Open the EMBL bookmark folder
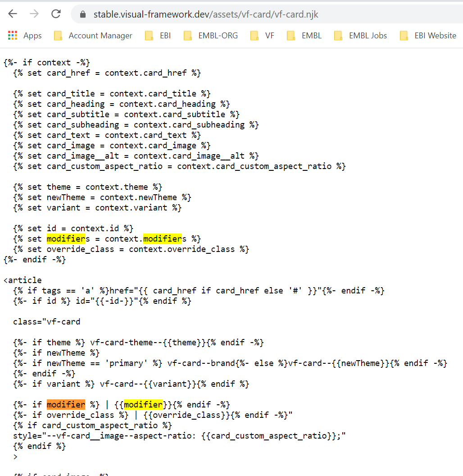 click(x=304, y=36)
